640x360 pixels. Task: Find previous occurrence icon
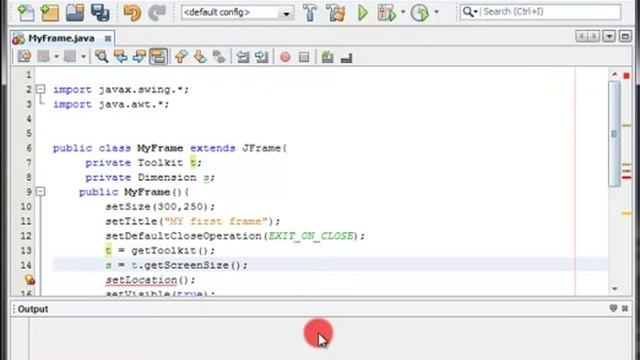(x=120, y=56)
